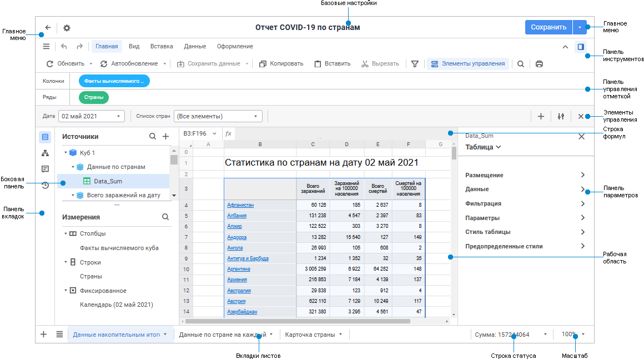Search within the Измерения panel
The image size is (644, 359).
(165, 217)
